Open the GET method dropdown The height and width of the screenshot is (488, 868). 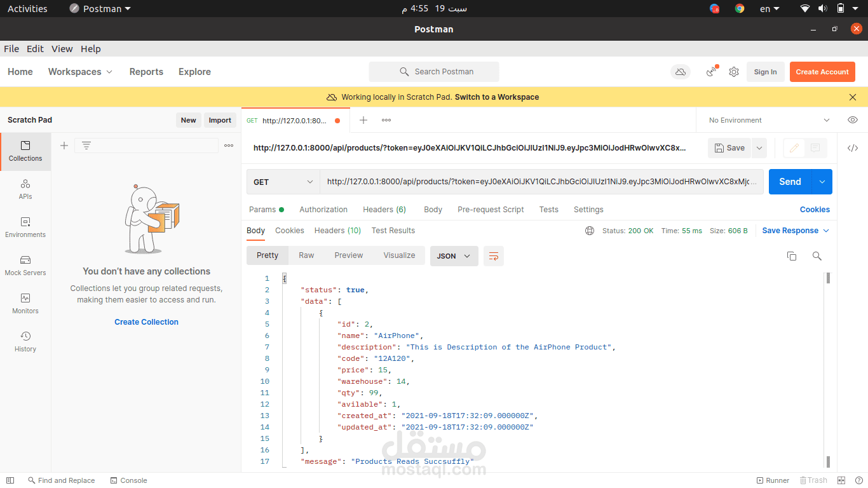[283, 182]
